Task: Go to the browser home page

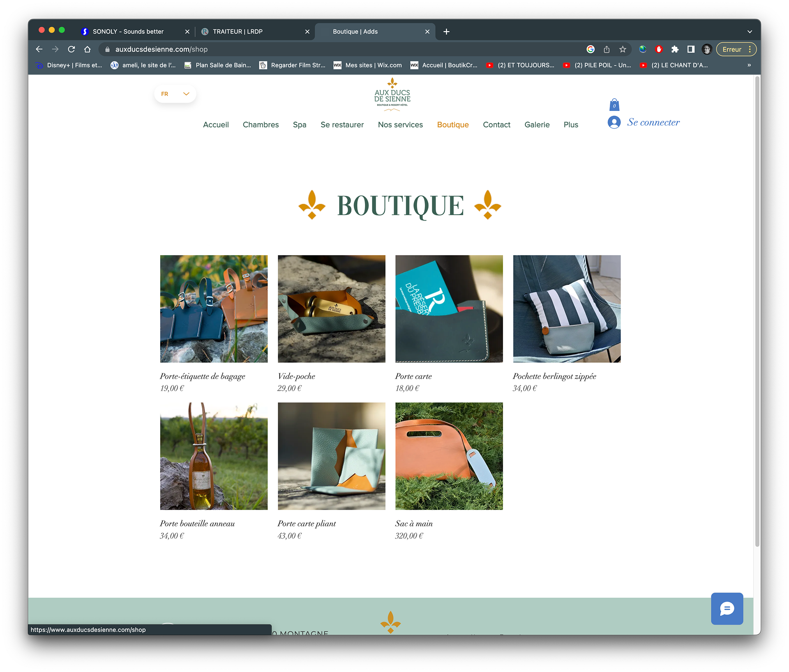Action: coord(88,49)
